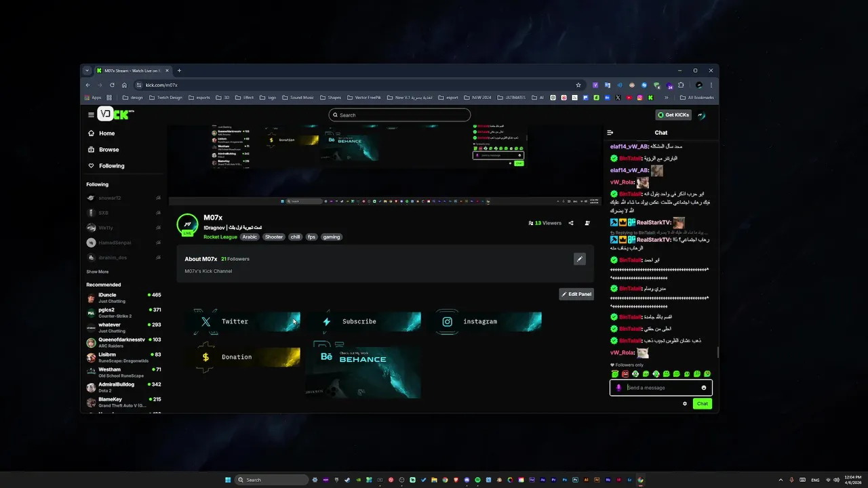The width and height of the screenshot is (868, 488).
Task: Open HamadSenpai followed channel
Action: coord(124,243)
